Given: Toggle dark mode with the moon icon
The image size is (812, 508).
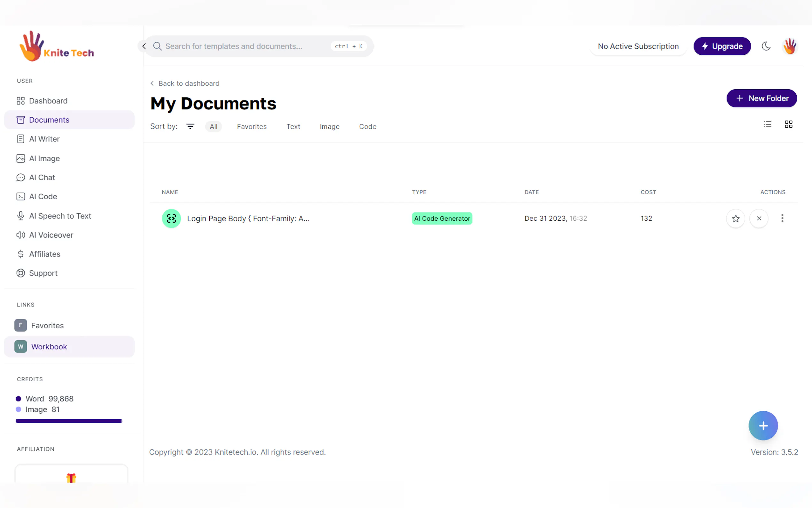Looking at the screenshot, I should 766,46.
